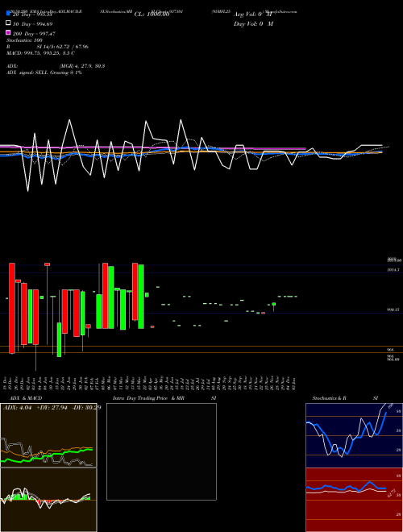
Task: Click the white 50 Day legend swatch
Action: (9, 23)
